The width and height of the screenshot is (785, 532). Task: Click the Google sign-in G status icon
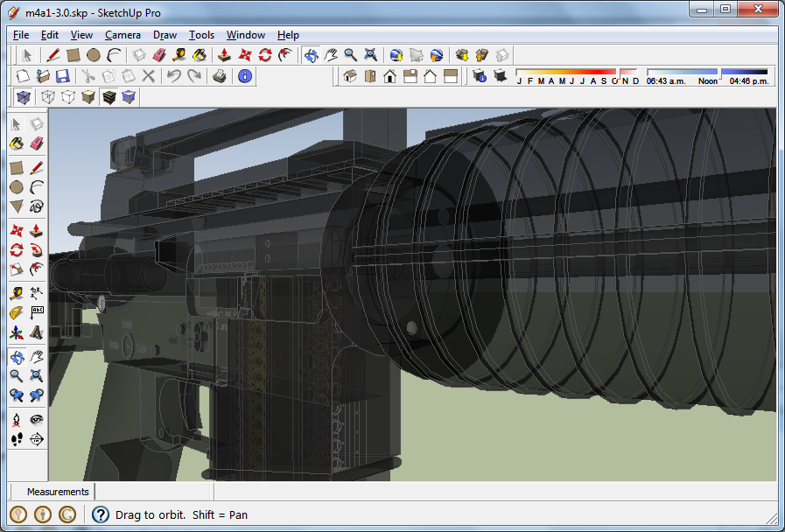click(67, 514)
